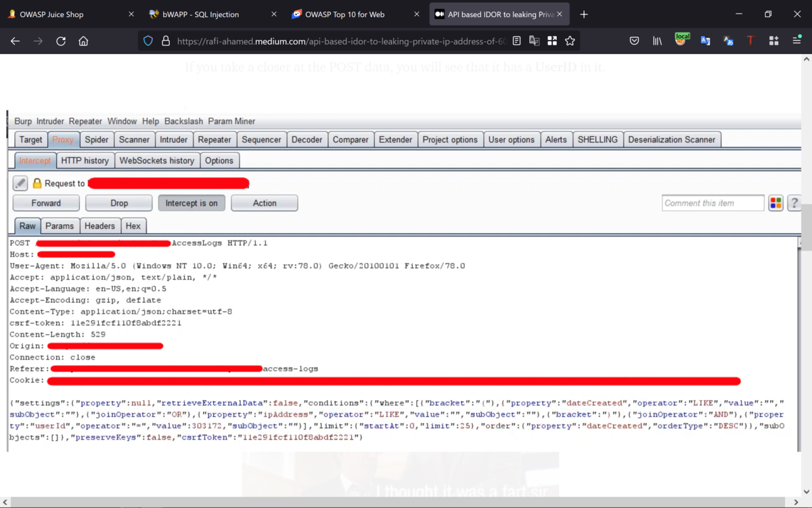
Task: Click the Burp question mark help icon
Action: [x=794, y=203]
